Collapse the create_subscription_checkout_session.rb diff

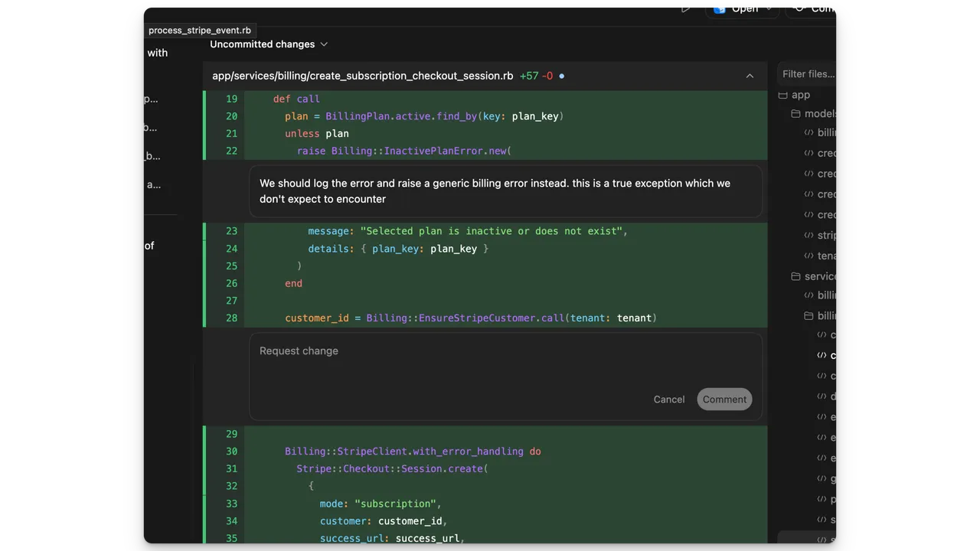pos(750,76)
